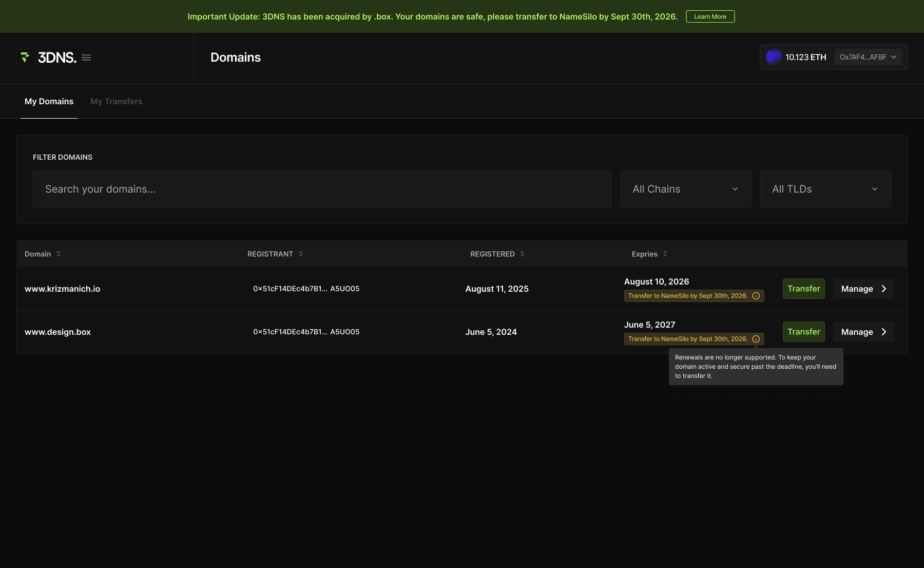Manage the www.design.box domain
924x568 pixels.
863,332
